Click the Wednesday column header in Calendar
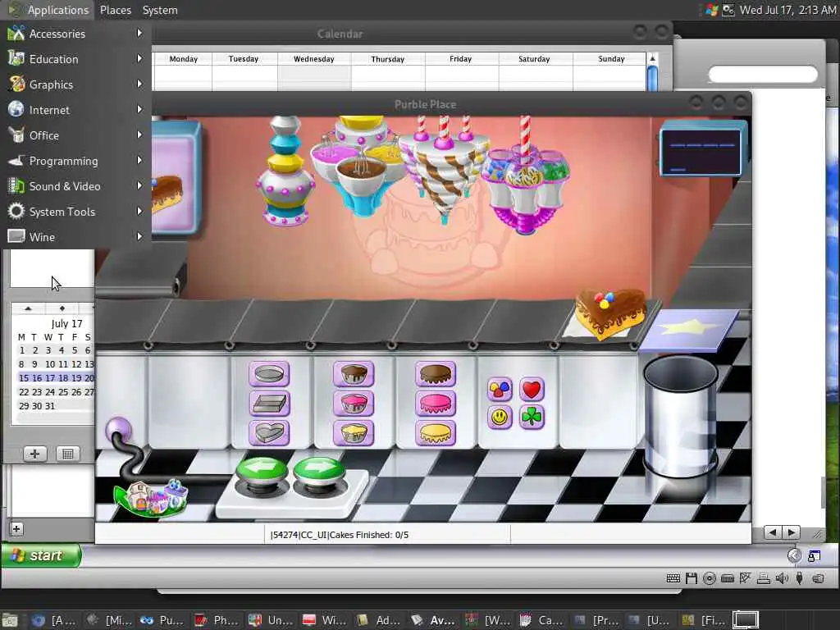 tap(314, 59)
